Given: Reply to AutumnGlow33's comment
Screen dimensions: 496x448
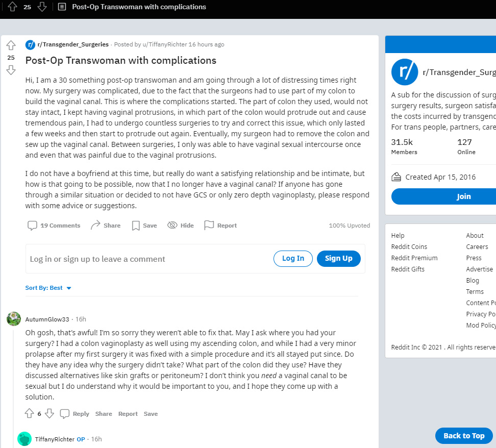Looking at the screenshot, I should coord(75,414).
